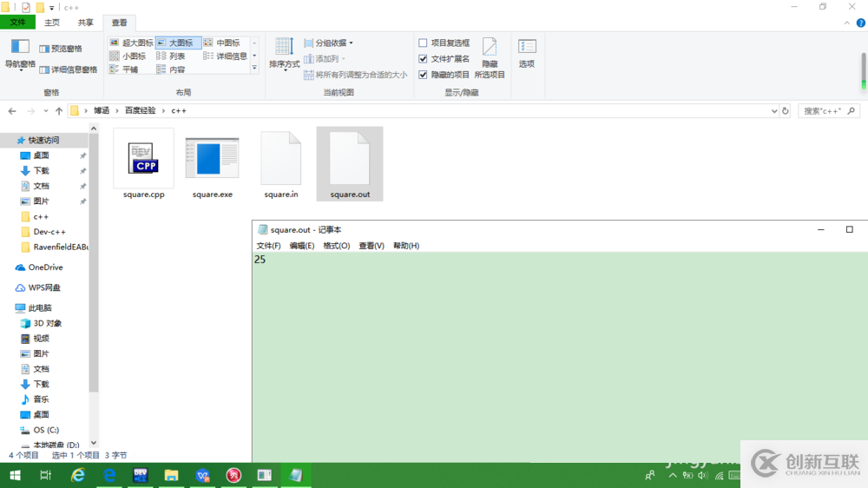The width and height of the screenshot is (868, 488).
Task: Expand the layout gallery more arrow
Action: click(x=254, y=68)
